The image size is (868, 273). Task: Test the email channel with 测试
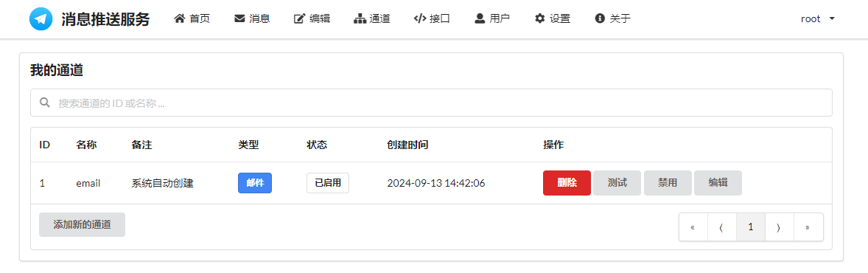617,183
